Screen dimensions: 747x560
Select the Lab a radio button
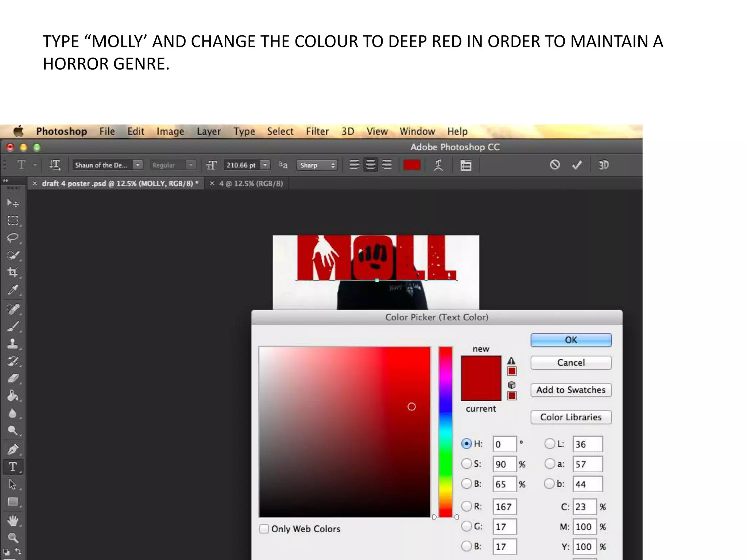click(x=550, y=464)
